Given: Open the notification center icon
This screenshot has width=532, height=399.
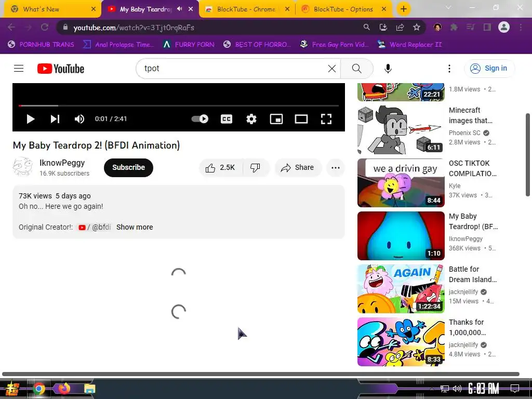Looking at the screenshot, I should click(x=515, y=388).
